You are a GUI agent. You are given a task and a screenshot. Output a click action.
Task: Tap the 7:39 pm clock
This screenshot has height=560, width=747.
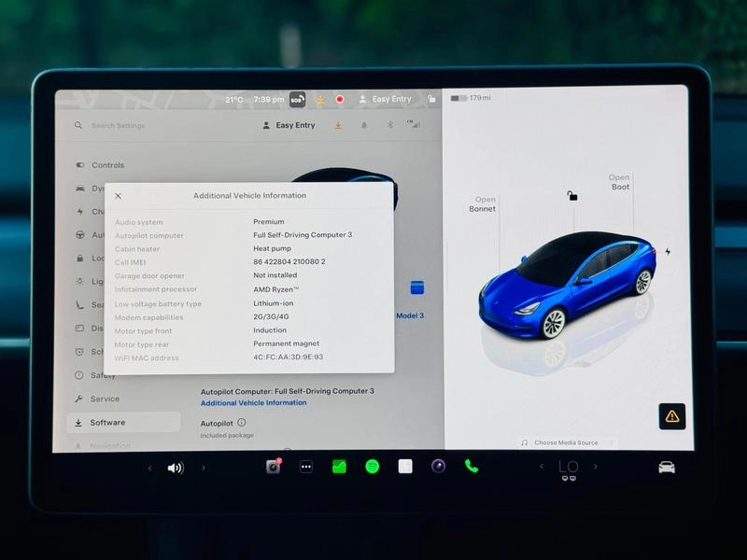tap(269, 100)
